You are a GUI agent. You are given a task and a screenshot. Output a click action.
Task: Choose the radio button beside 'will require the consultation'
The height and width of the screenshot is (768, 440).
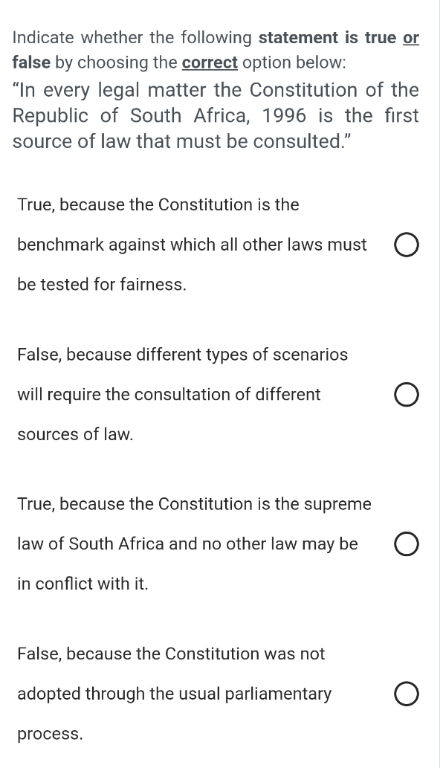(406, 395)
